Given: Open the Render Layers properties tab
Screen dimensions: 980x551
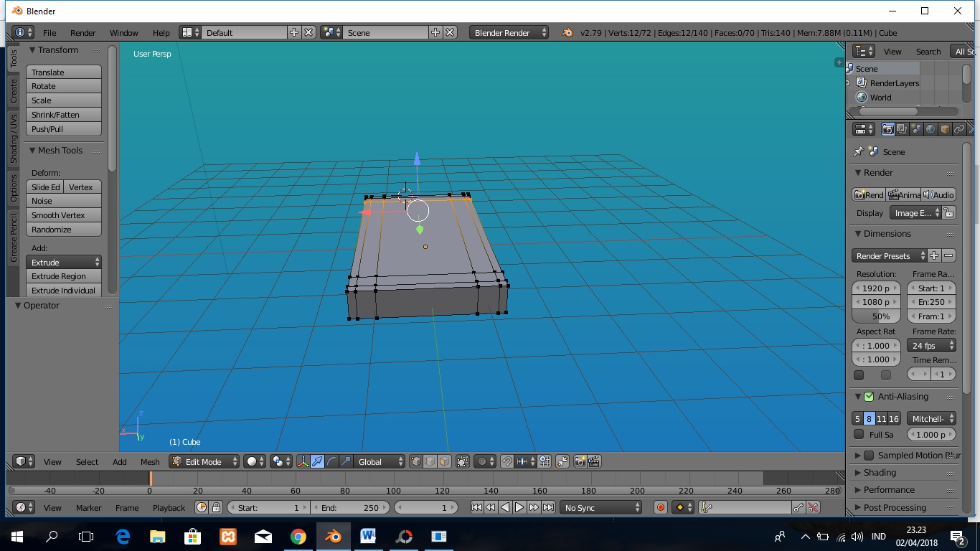Looking at the screenshot, I should (x=902, y=129).
